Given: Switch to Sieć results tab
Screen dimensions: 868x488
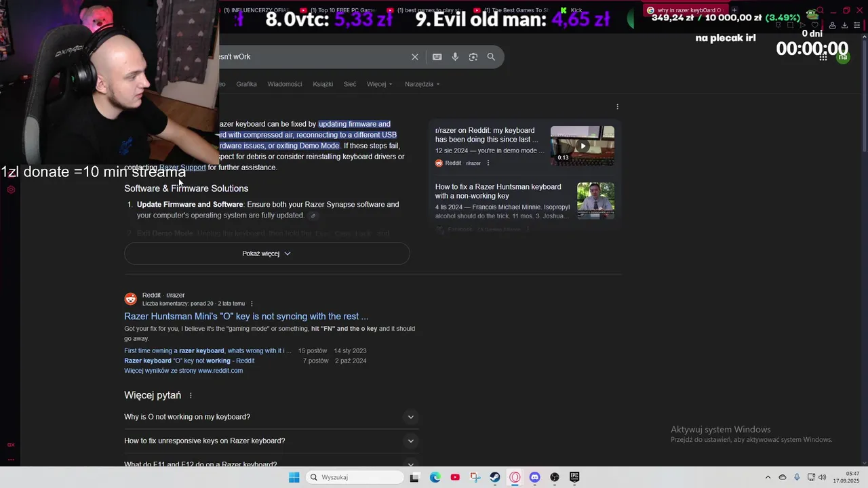Looking at the screenshot, I should 350,84.
